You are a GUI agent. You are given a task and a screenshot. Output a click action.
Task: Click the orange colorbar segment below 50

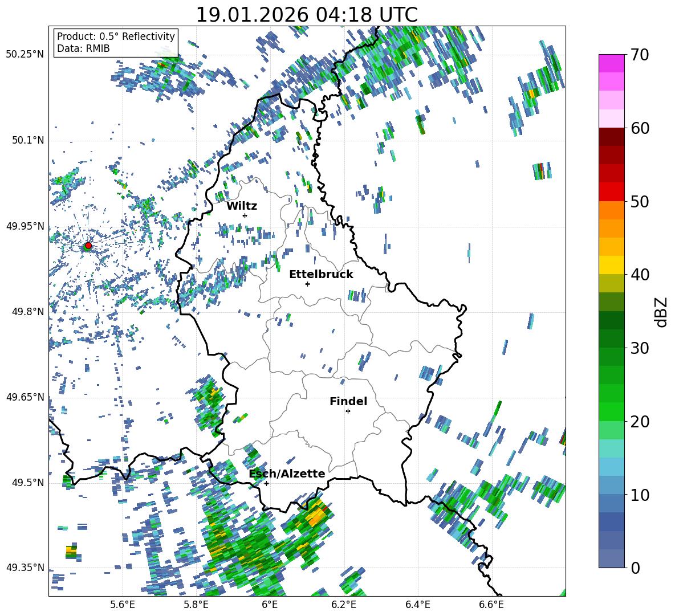click(x=611, y=210)
